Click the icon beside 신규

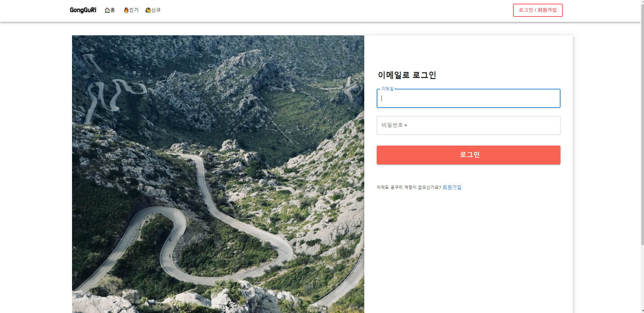click(x=148, y=10)
